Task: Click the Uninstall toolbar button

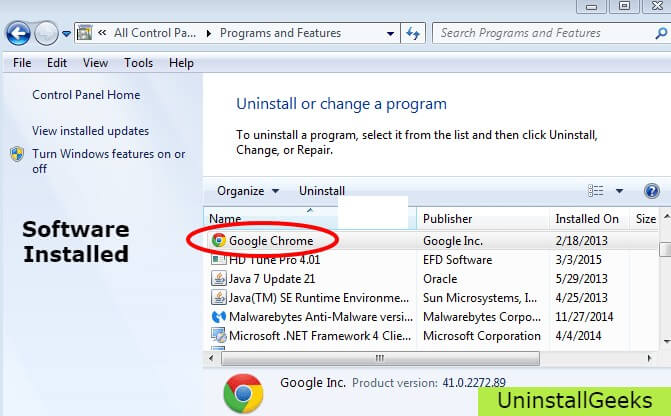Action: coord(322,191)
